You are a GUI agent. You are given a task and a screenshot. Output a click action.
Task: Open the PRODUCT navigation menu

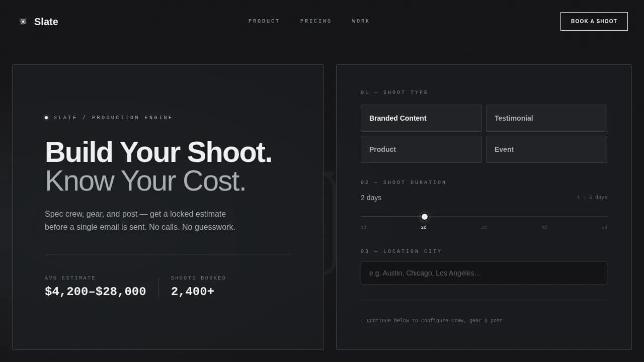click(x=264, y=21)
